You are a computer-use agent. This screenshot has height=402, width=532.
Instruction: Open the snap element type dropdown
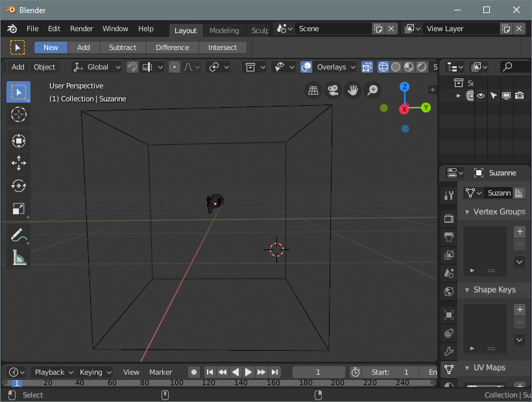153,68
